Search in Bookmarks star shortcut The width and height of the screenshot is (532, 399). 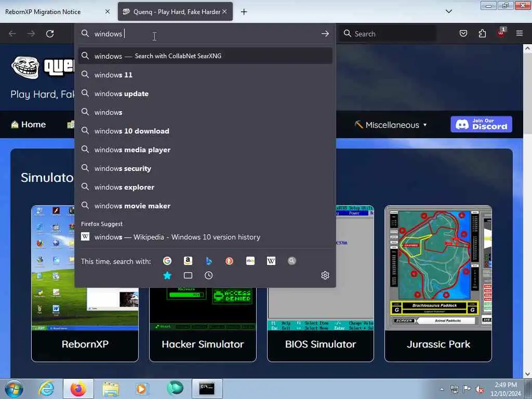coord(167,275)
